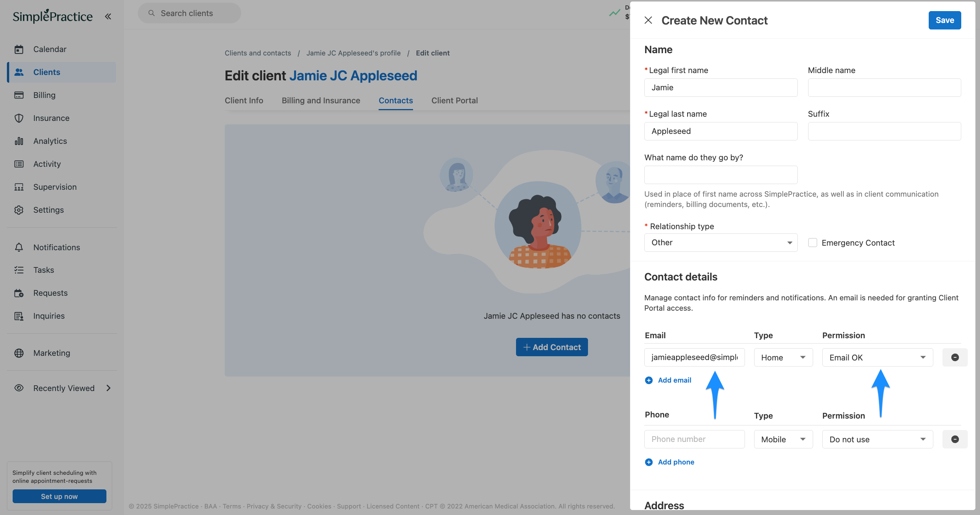Screen dimensions: 980x515
Task: Open the Email OK permission dropdown
Action: [877, 357]
